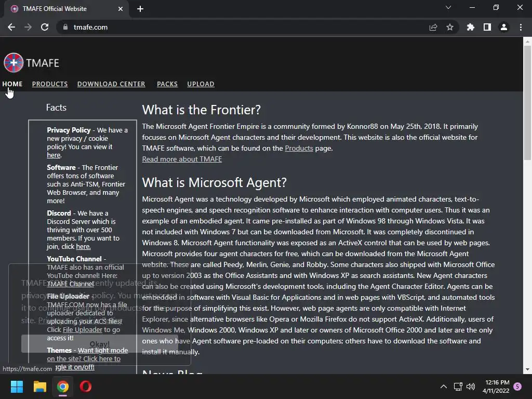Open the TMAFE Channel YouTube link
Image resolution: width=532 pixels, height=399 pixels.
pos(70,284)
